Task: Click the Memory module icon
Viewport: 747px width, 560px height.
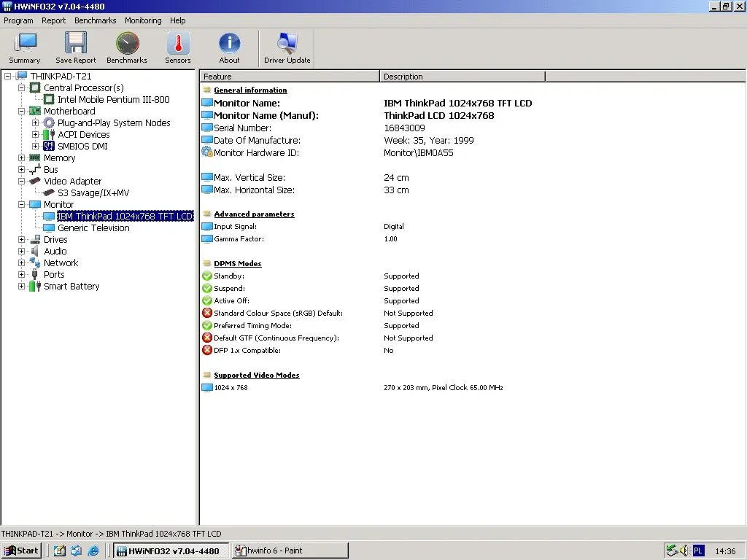Action: point(35,157)
